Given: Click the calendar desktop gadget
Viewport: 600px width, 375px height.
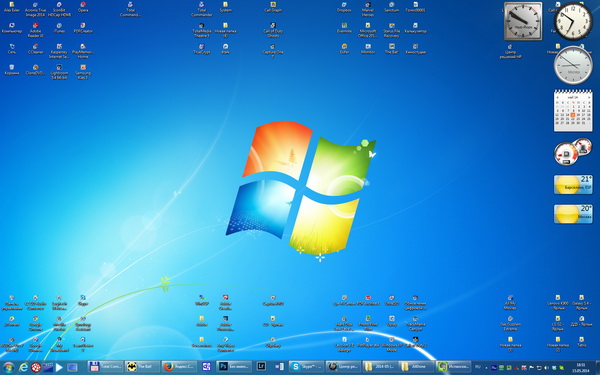Looking at the screenshot, I should click(x=573, y=111).
